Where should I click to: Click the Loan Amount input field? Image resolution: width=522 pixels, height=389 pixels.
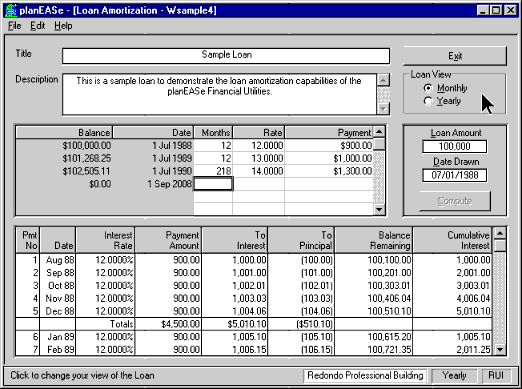click(454, 146)
